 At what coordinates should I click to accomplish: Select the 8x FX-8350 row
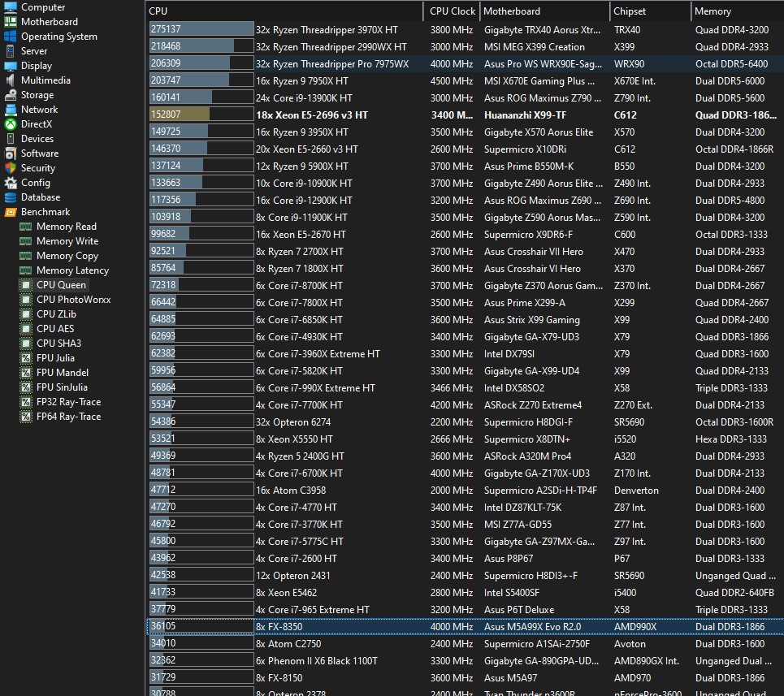[x=465, y=626]
